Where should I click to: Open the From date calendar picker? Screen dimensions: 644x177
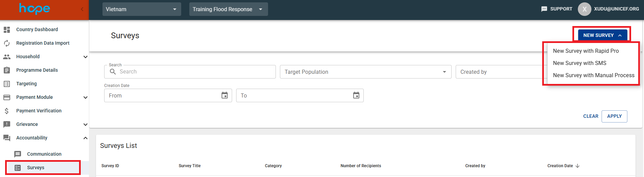[224, 95]
